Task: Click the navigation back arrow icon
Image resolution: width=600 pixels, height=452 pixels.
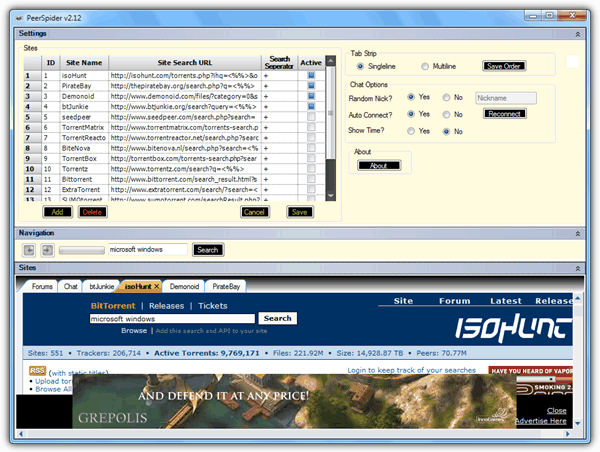Action: (x=30, y=250)
